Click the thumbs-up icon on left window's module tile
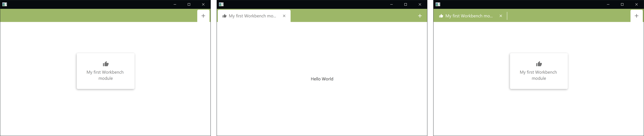Viewport: 644px width, 136px height. pos(106,64)
